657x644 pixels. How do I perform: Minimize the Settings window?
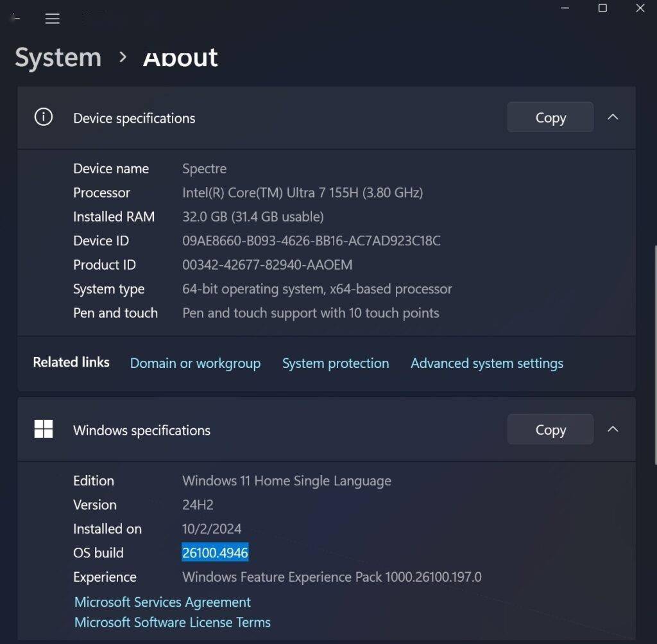point(565,8)
